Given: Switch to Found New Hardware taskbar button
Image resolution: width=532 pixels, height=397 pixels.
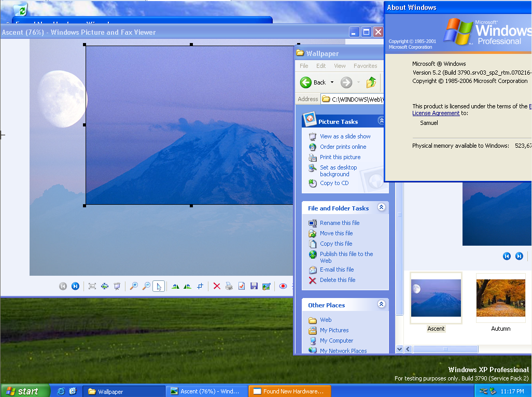Looking at the screenshot, I should click(x=290, y=391).
